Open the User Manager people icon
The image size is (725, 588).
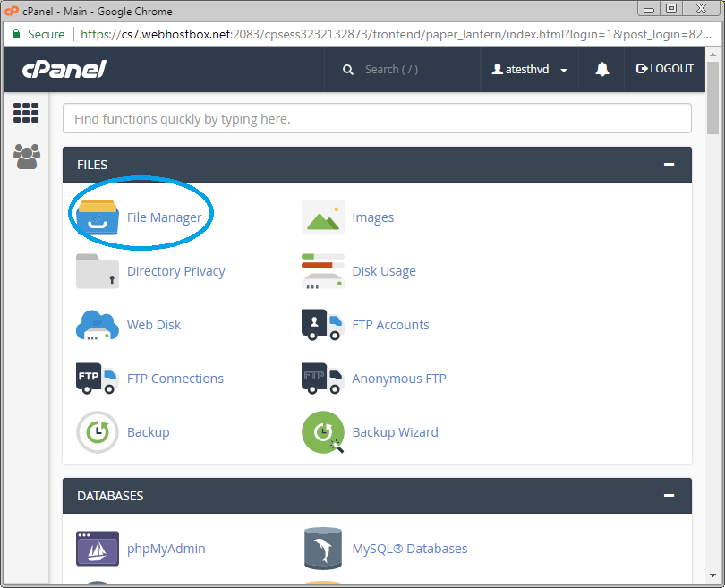click(26, 157)
